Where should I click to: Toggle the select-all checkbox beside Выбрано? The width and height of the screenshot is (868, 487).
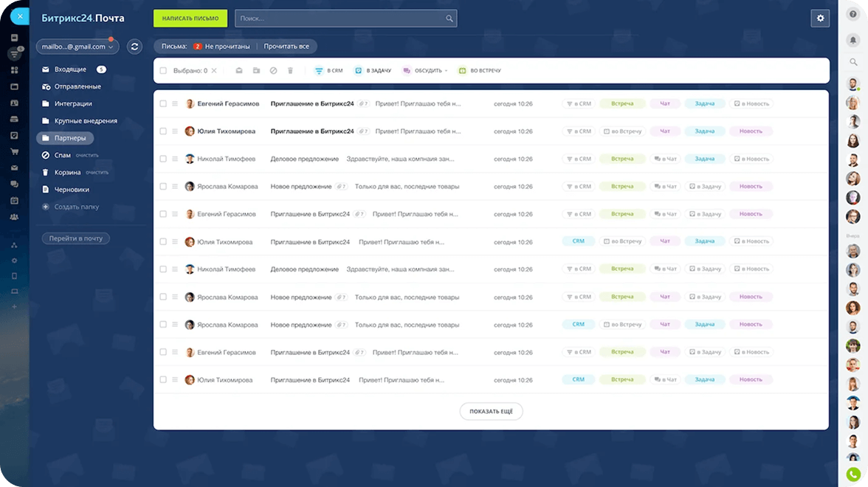coord(163,71)
